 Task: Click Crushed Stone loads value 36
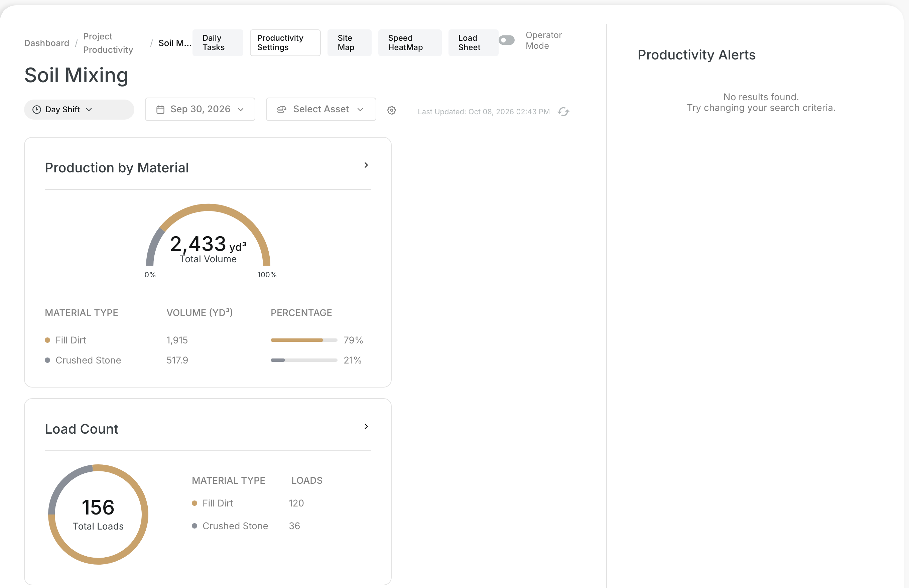[x=294, y=526]
